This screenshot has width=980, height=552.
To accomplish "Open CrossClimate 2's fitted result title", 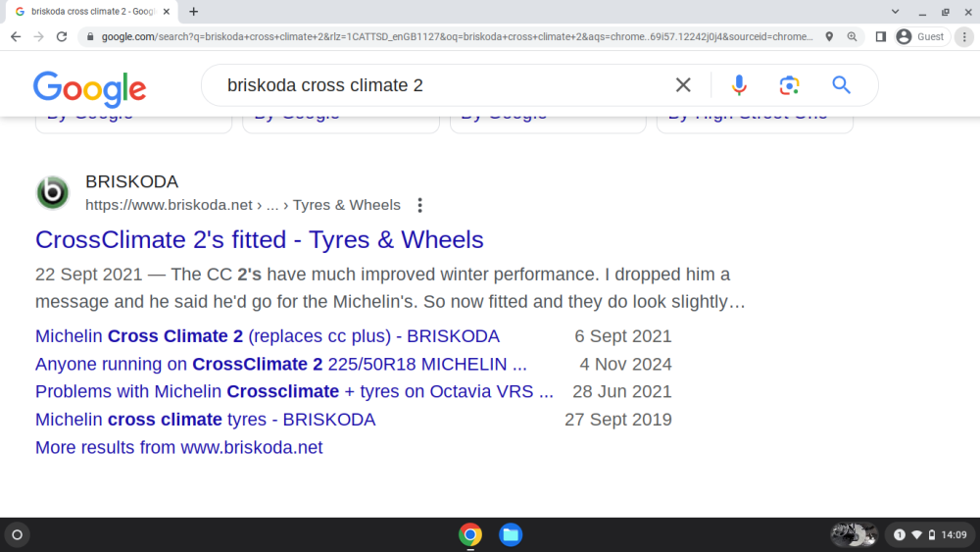I will coord(260,240).
